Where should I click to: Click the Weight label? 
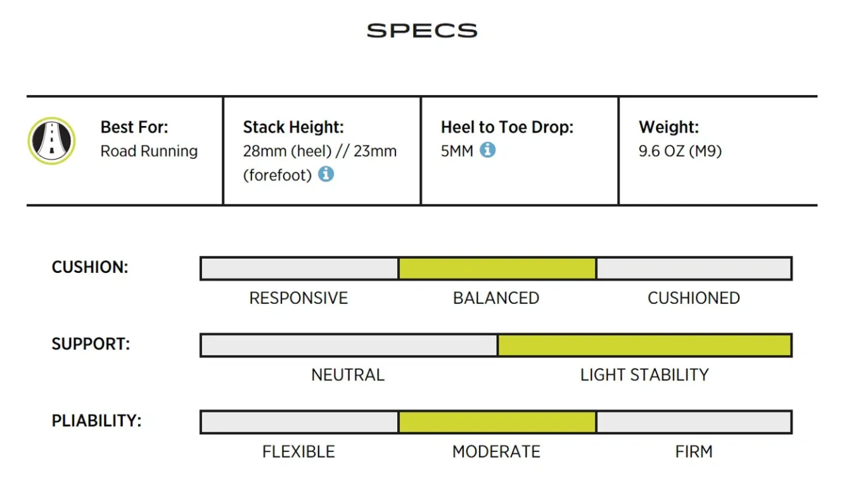(x=668, y=127)
